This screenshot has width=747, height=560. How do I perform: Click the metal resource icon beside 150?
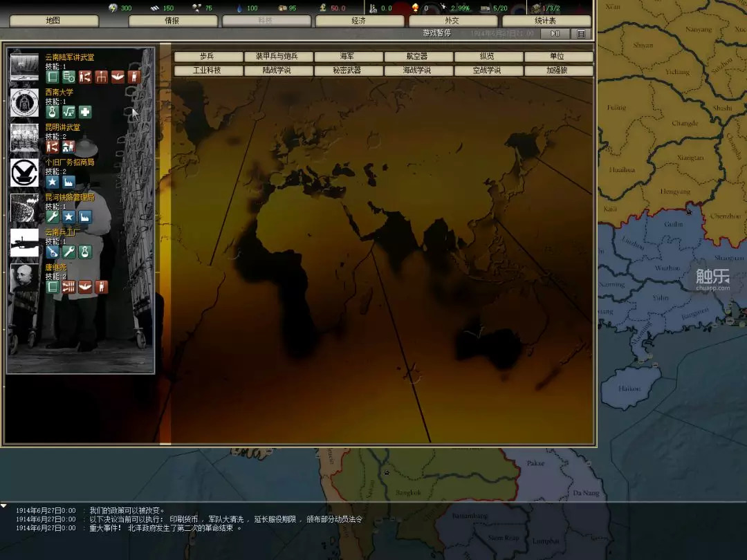[x=155, y=8]
